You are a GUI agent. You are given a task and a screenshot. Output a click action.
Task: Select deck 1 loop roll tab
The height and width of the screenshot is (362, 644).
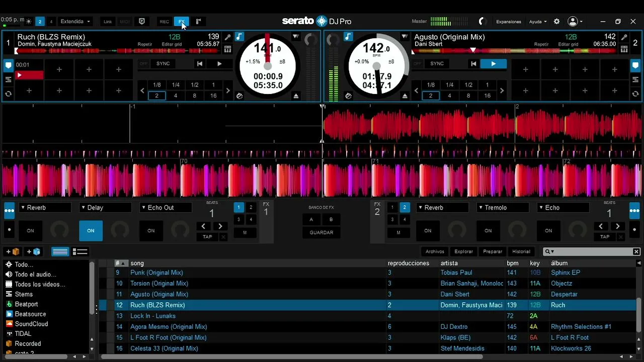click(8, 94)
